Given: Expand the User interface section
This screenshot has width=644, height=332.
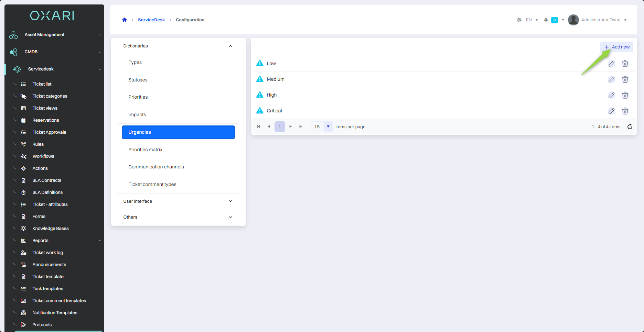Looking at the screenshot, I should [x=230, y=201].
